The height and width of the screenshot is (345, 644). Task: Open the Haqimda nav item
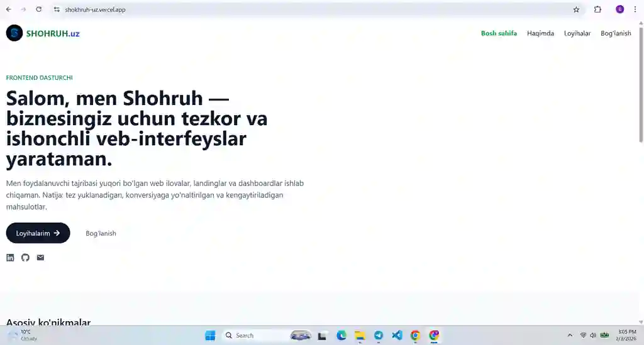point(540,33)
